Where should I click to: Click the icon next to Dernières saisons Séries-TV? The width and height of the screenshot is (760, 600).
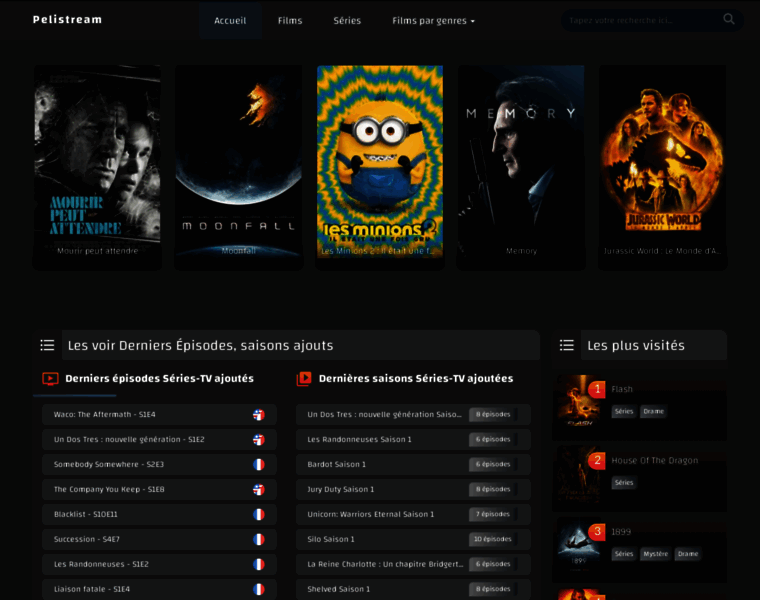click(x=304, y=379)
